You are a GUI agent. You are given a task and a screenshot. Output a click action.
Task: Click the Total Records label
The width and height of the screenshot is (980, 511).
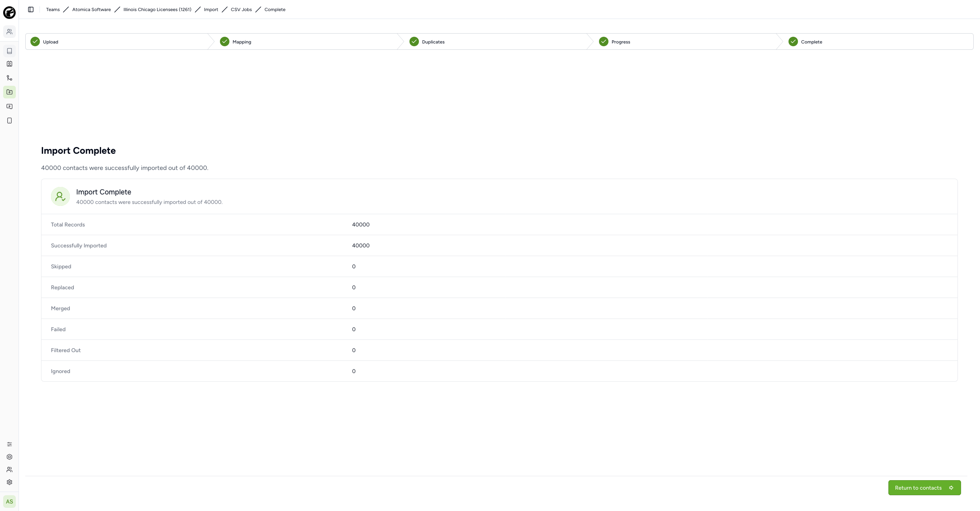[68, 224]
